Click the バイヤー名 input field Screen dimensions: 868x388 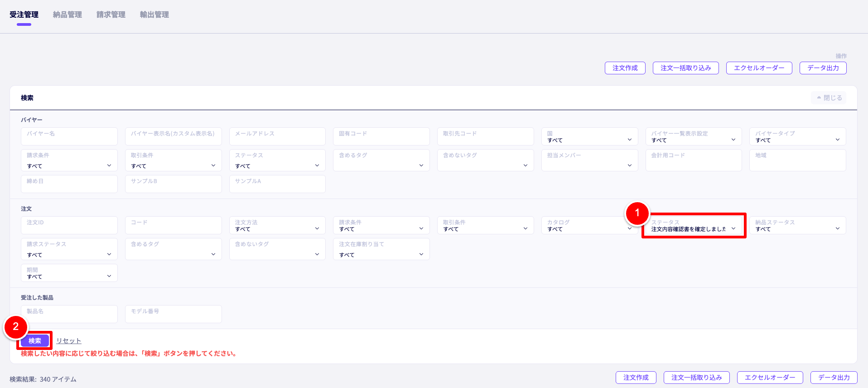69,136
